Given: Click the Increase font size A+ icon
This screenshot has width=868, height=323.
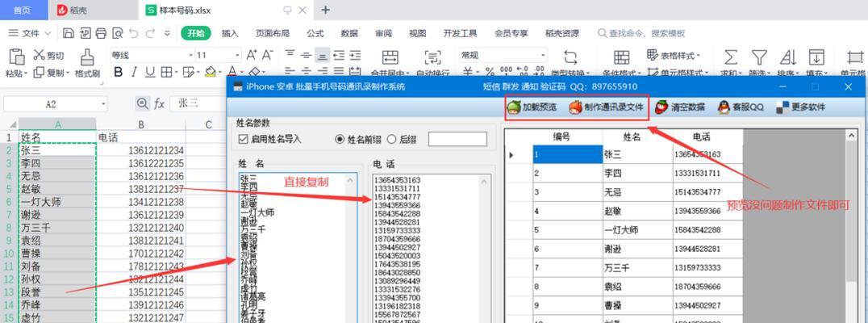Looking at the screenshot, I should click(x=252, y=55).
